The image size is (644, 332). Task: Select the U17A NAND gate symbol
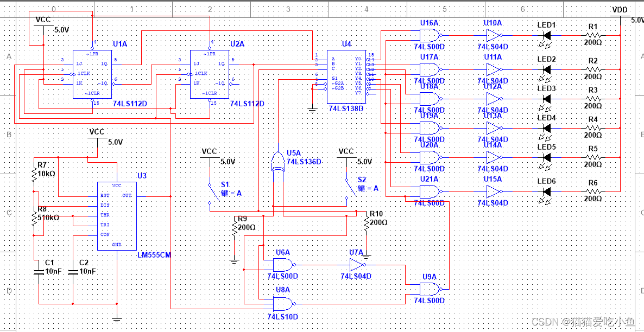[x=431, y=69]
